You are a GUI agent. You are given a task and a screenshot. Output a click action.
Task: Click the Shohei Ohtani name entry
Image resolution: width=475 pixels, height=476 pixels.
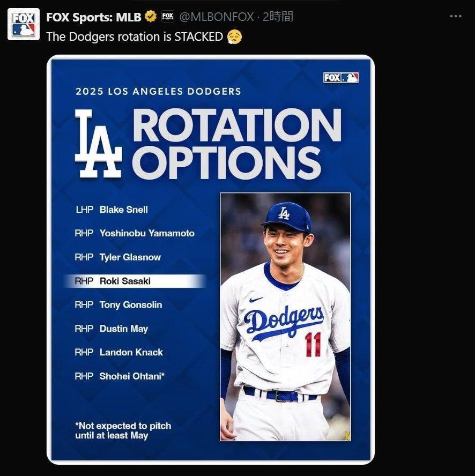pos(131,376)
